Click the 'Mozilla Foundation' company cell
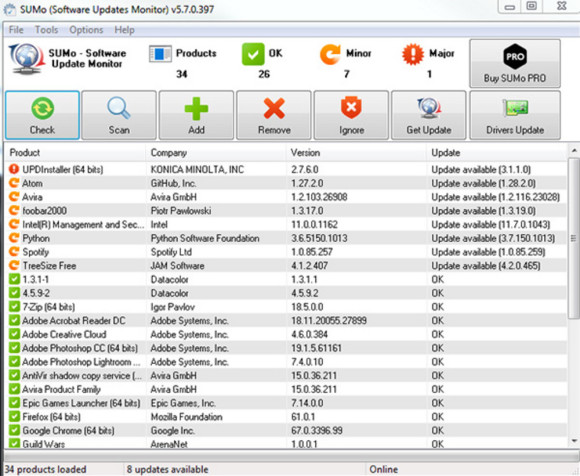The width and height of the screenshot is (580, 476). coord(186,417)
